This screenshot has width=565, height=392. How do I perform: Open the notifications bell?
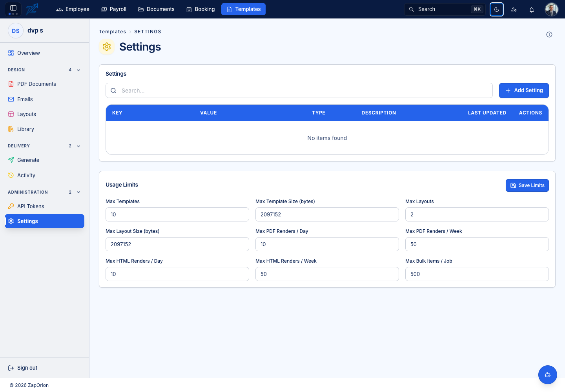pos(532,9)
